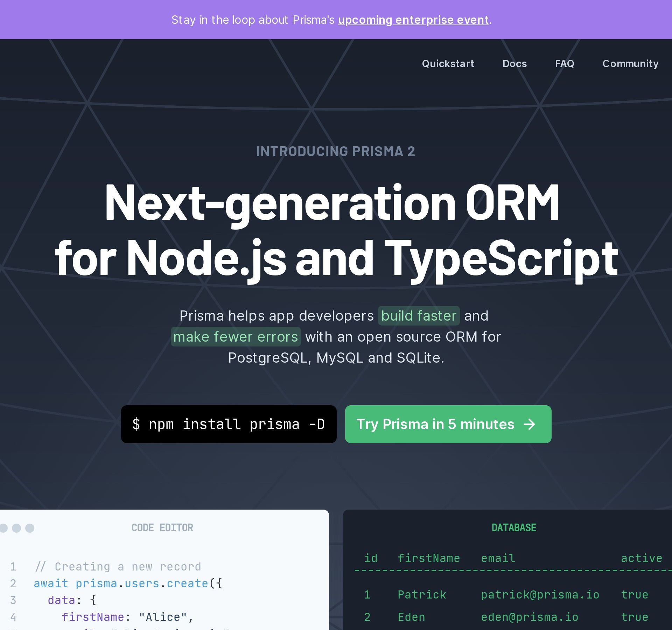672x630 pixels.
Task: Click the firstName column header in database table
Action: coord(428,558)
